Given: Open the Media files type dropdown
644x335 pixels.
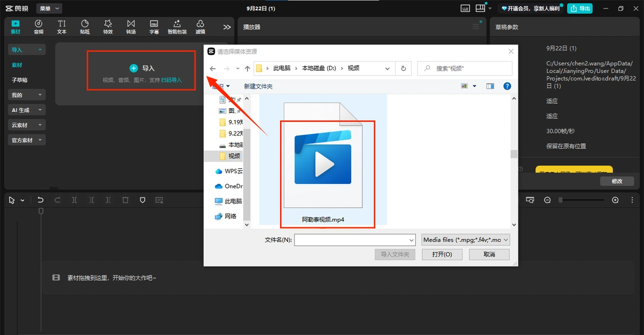Looking at the screenshot, I should pyautogui.click(x=466, y=240).
